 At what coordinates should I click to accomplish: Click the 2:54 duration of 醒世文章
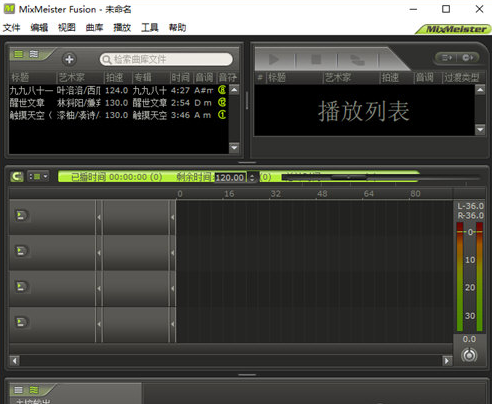pos(180,103)
